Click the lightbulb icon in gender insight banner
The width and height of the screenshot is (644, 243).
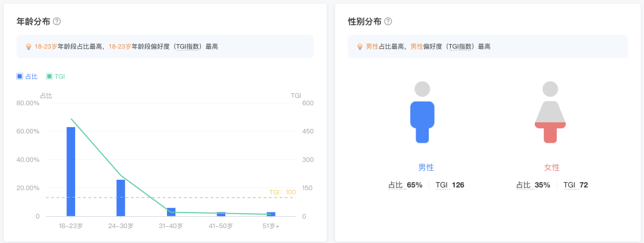[360, 47]
